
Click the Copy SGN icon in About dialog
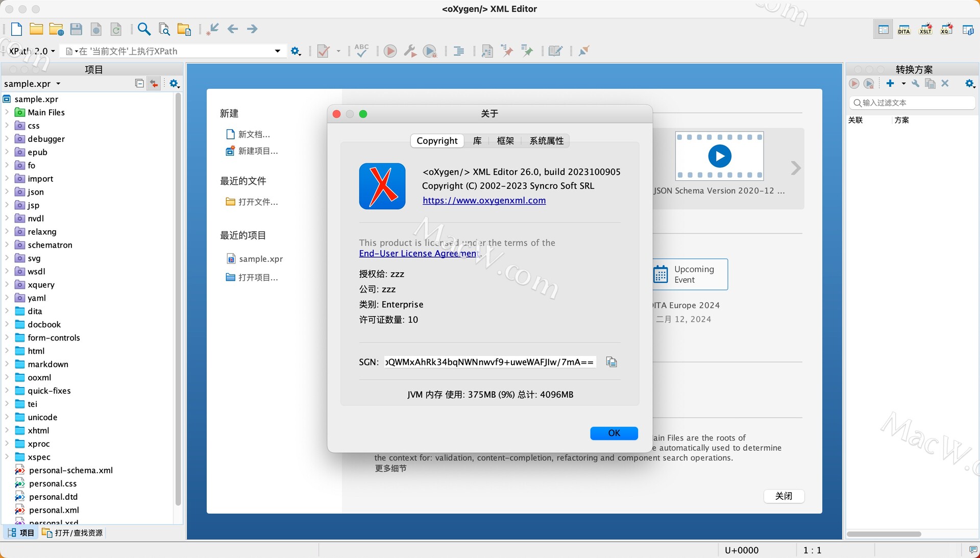click(x=611, y=362)
